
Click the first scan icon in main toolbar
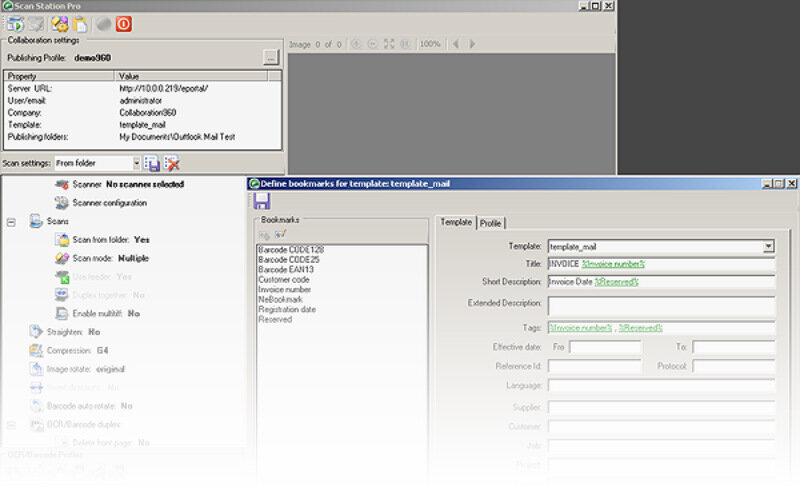click(14, 24)
